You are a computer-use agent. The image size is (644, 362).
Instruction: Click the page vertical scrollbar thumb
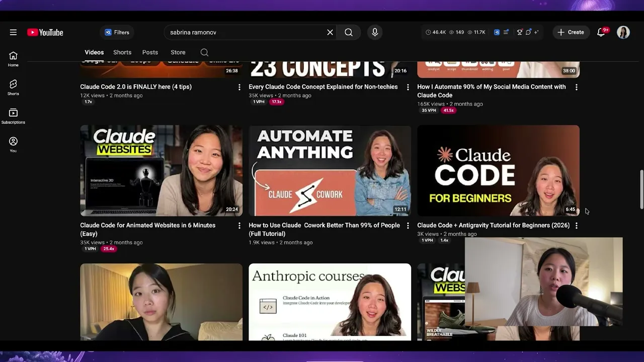[x=641, y=189]
